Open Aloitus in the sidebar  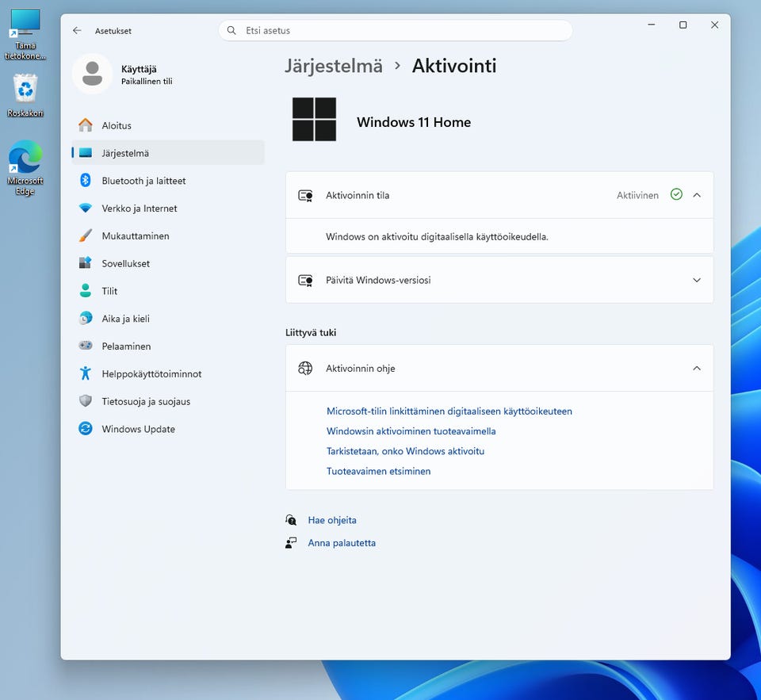pyautogui.click(x=168, y=125)
